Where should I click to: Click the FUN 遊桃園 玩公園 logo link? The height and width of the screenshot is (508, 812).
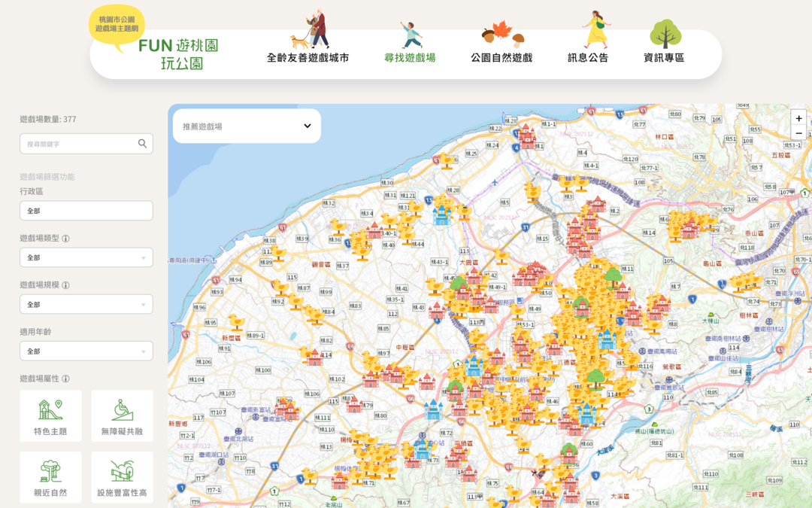tap(179, 54)
